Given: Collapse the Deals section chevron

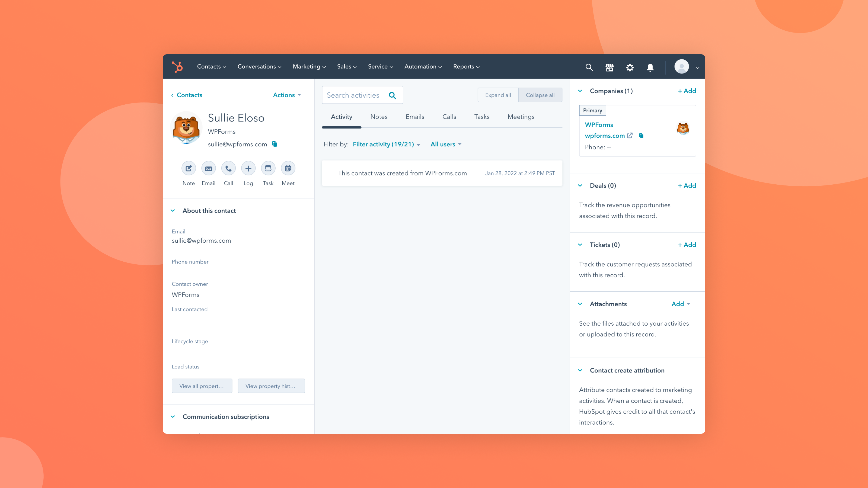Looking at the screenshot, I should [x=580, y=185].
